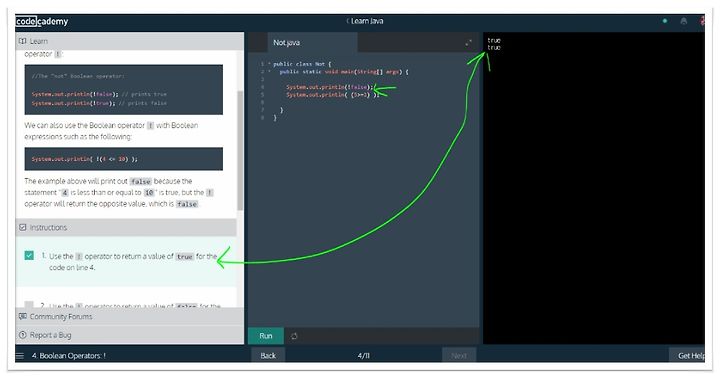Open the Learn panel book icon

[x=22, y=41]
